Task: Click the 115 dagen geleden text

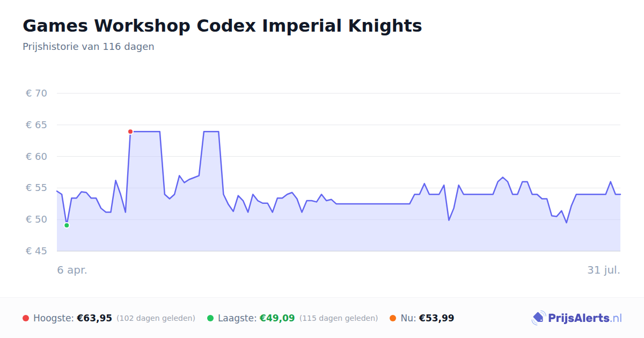Action: click(x=339, y=318)
